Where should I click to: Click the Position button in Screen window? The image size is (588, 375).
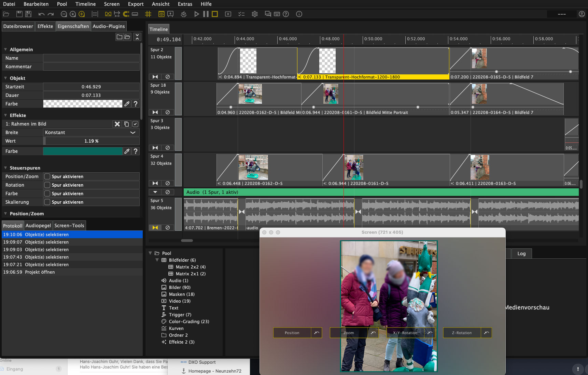(x=292, y=333)
